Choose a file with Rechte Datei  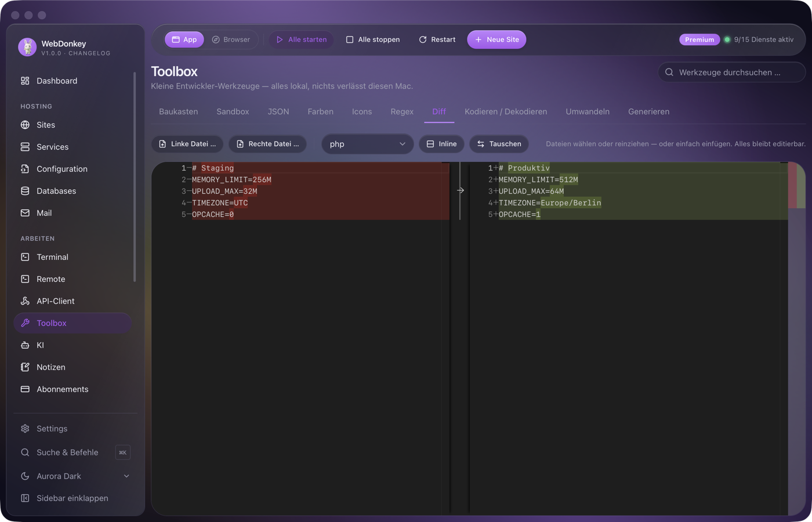coord(268,144)
